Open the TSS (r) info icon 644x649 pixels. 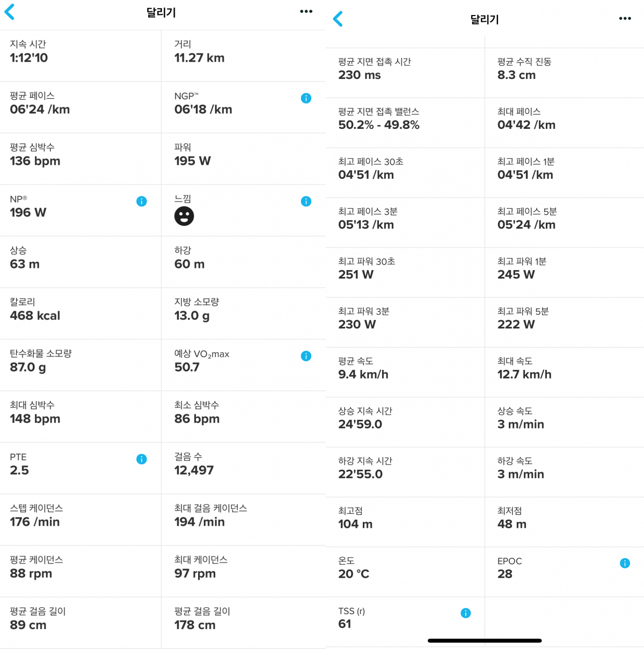[466, 613]
